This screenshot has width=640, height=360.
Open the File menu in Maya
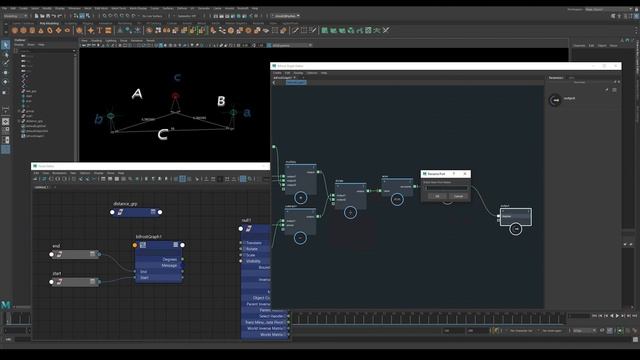click(x=4, y=8)
